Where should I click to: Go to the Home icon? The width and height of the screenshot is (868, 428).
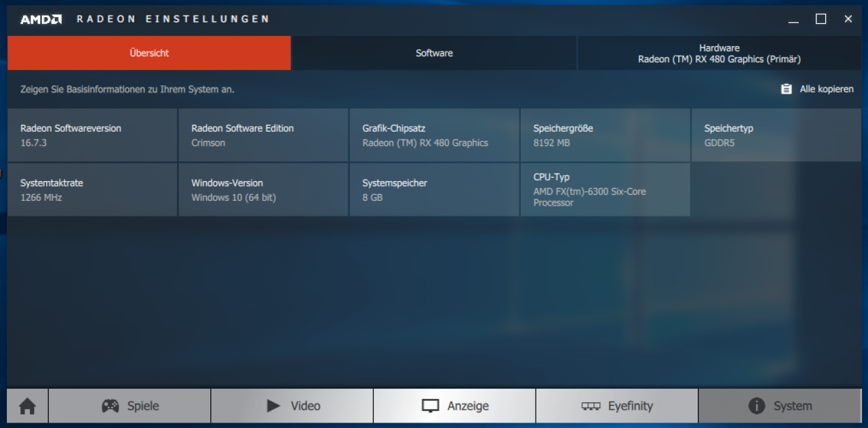(x=27, y=406)
